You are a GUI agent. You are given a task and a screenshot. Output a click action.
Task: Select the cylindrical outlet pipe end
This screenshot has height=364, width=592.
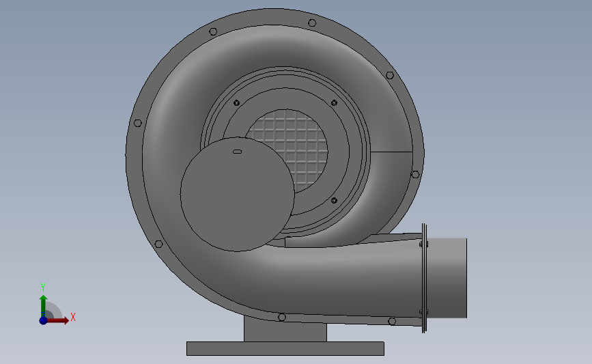447,278
